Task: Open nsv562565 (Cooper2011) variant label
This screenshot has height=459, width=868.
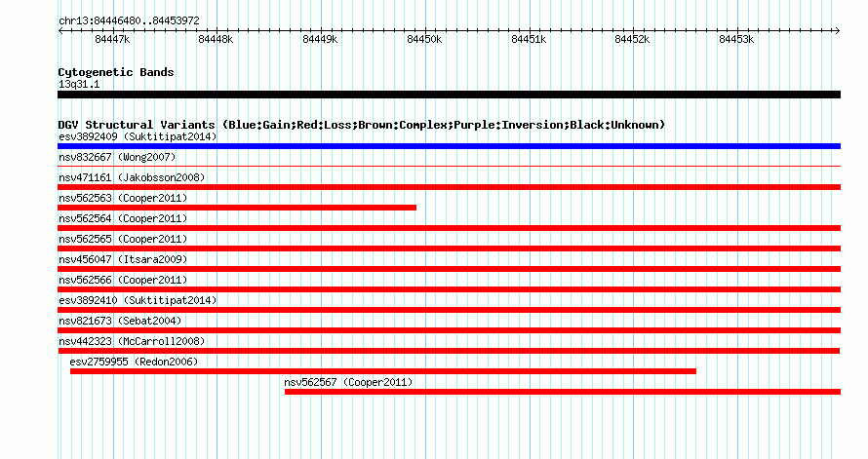Action: tap(123, 239)
